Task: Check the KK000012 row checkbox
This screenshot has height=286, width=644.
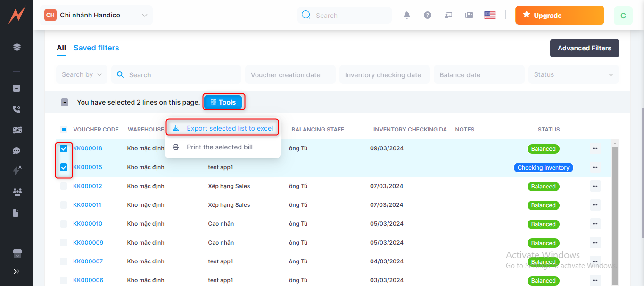Action: click(x=64, y=186)
